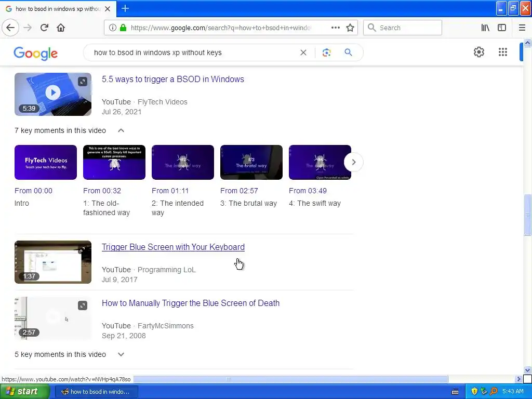Open 'Trigger Blue Screen with Your Keyboard' link
The height and width of the screenshot is (399, 532).
(x=173, y=247)
